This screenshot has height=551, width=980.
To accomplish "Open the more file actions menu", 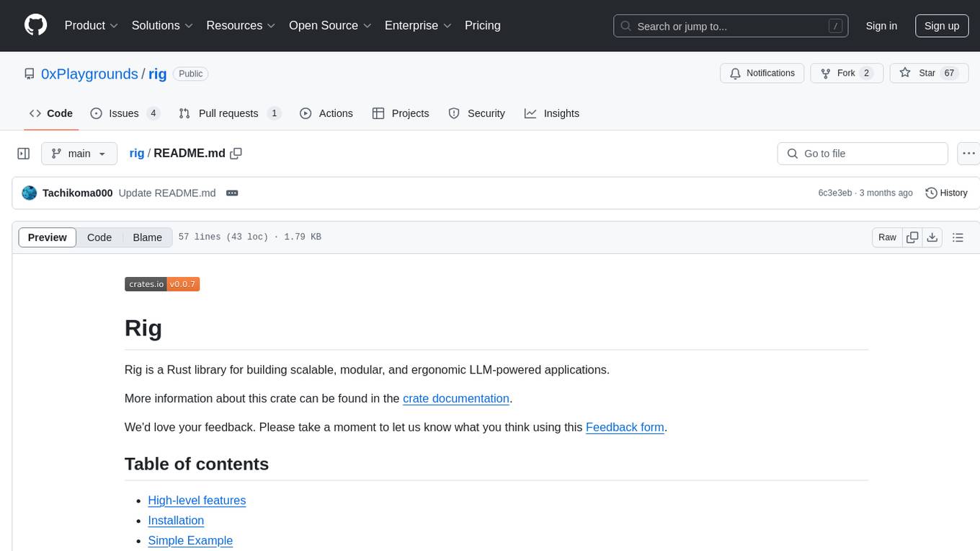I will click(x=968, y=154).
